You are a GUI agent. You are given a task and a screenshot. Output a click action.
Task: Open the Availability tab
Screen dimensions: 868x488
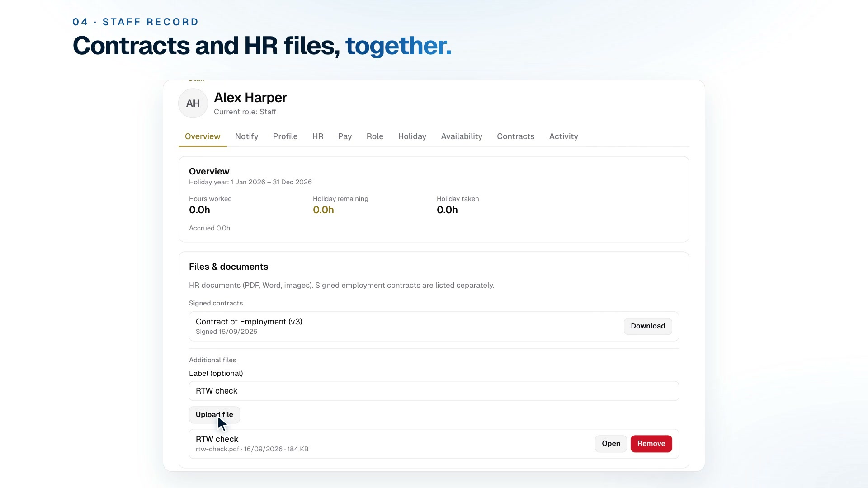pos(462,136)
